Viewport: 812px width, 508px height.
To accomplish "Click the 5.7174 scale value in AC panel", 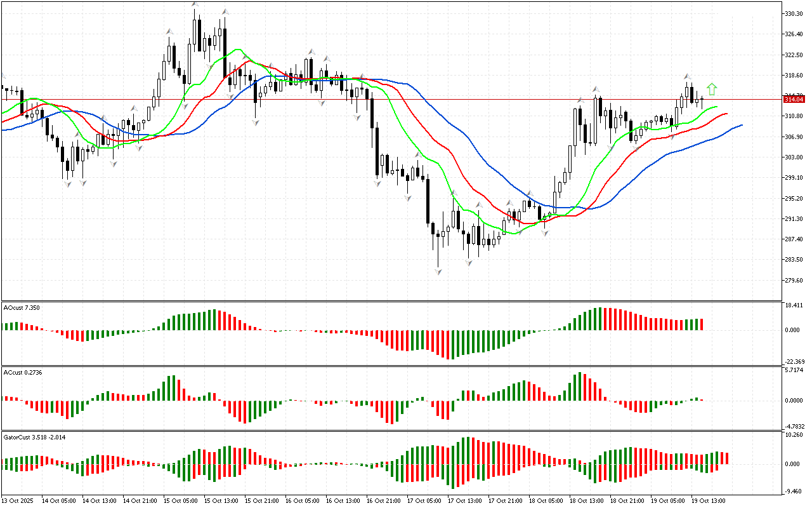I will (x=795, y=370).
